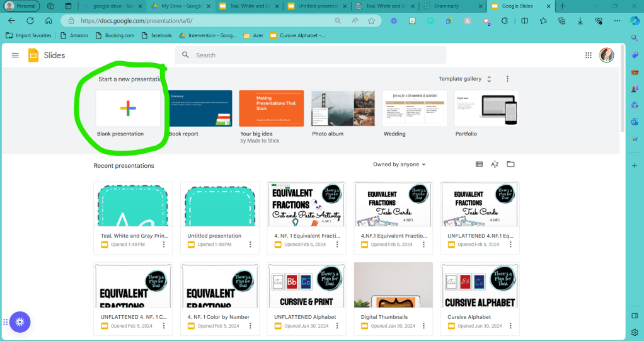This screenshot has width=644, height=341.
Task: Open more options for Untitled presentation
Action: 250,245
